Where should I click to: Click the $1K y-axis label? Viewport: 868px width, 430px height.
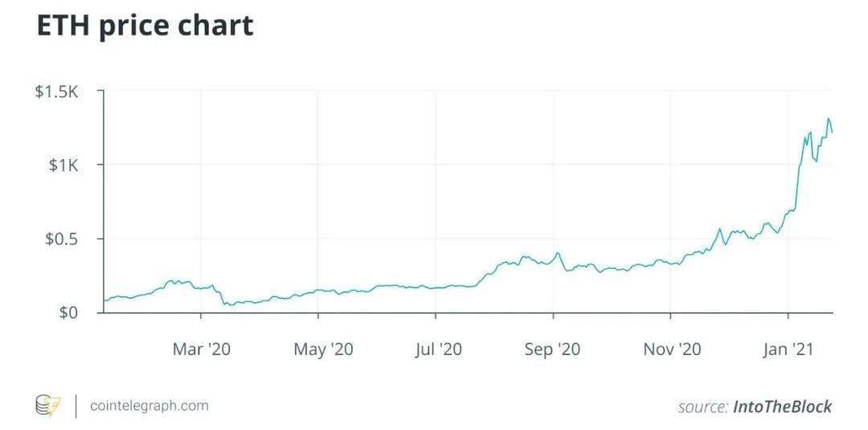63,166
